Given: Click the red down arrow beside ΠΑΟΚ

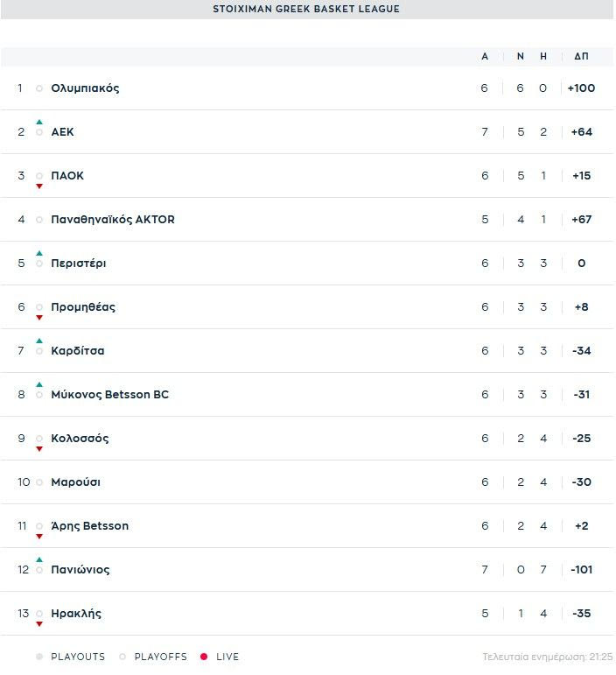Looking at the screenshot, I should [39, 186].
